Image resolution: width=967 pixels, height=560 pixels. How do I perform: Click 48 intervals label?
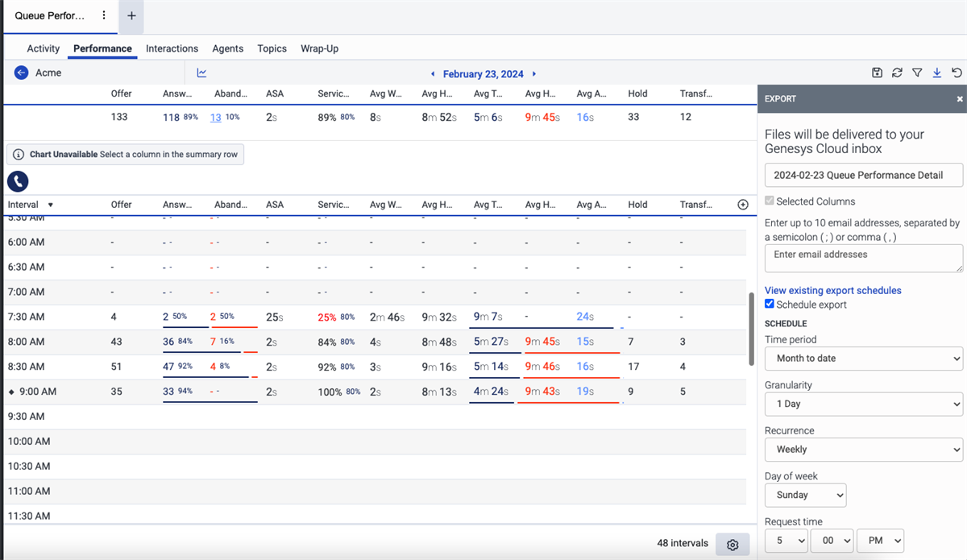point(683,543)
